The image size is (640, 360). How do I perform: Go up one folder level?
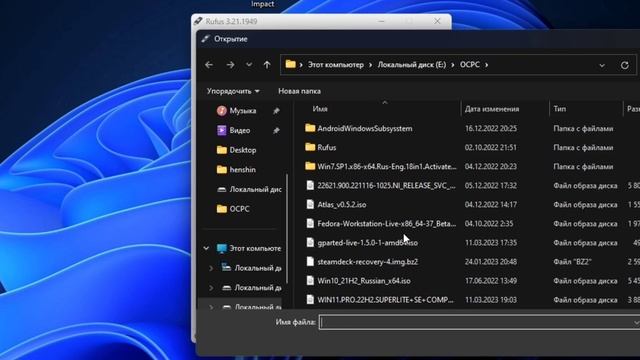[x=267, y=65]
